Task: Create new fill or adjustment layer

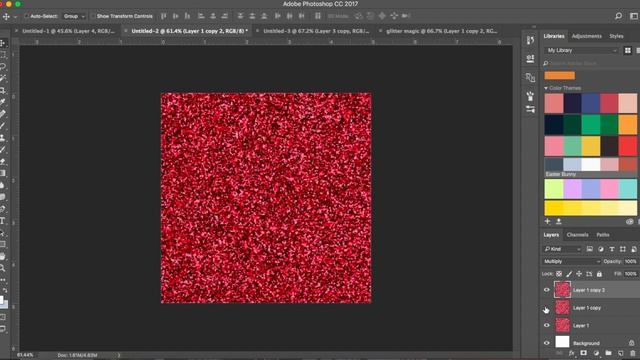Action: (x=596, y=353)
